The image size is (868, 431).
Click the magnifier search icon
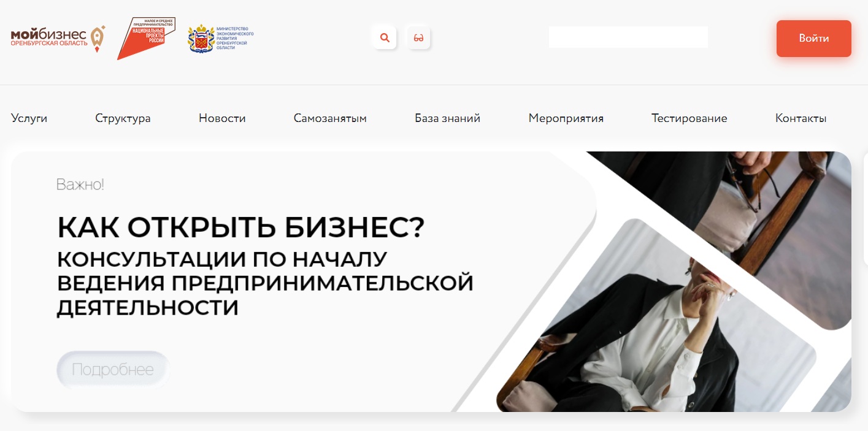[385, 38]
